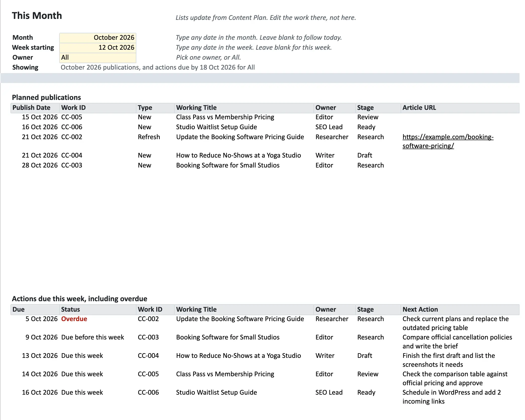
Task: Select Draft stage in Planned publications
Action: (x=365, y=155)
